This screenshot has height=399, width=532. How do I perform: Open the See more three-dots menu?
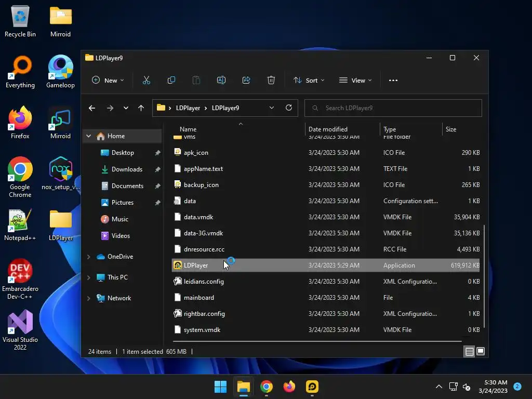point(393,81)
